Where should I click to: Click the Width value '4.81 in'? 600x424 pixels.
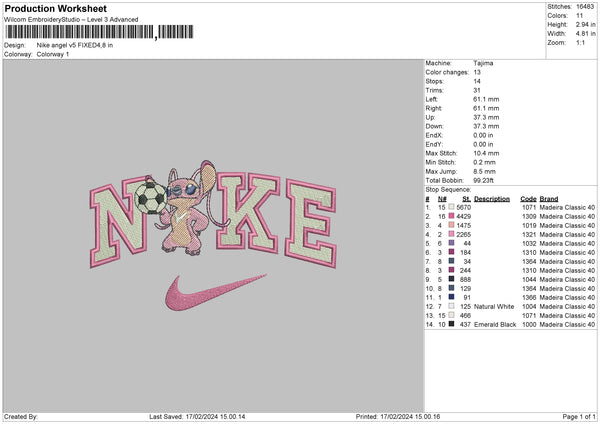(585, 34)
